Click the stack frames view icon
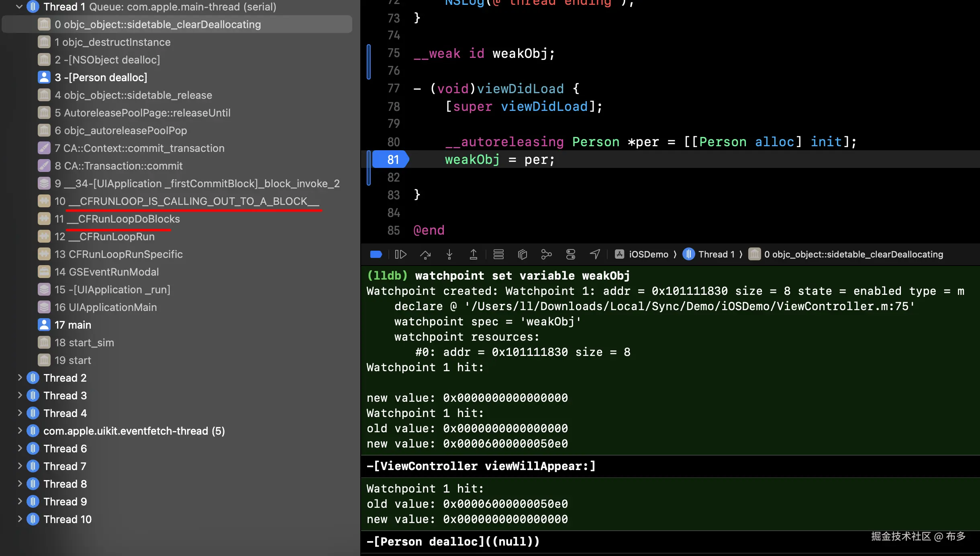This screenshot has height=556, width=980. (x=498, y=254)
